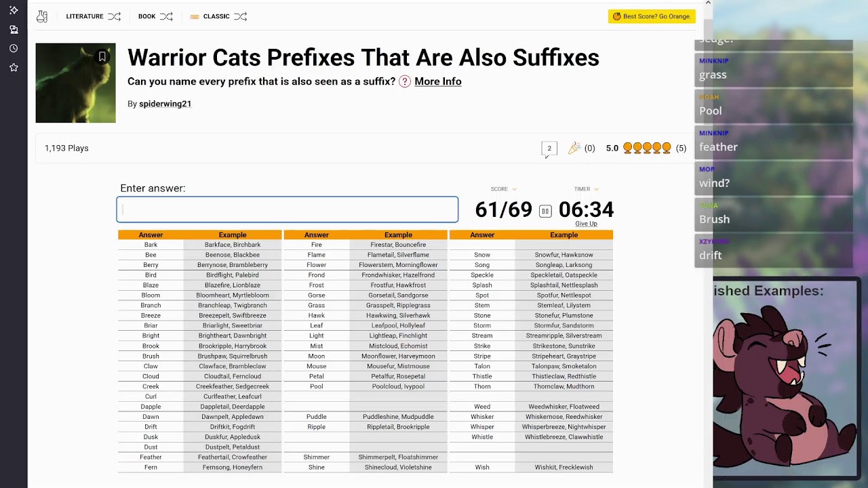Shuffle a random Literature quiz

coord(114,16)
